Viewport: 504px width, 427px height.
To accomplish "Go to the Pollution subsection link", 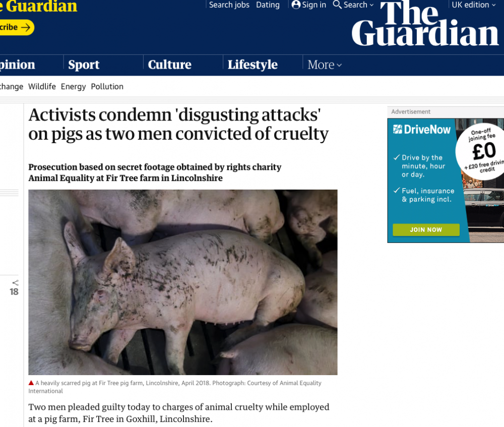I will 107,87.
